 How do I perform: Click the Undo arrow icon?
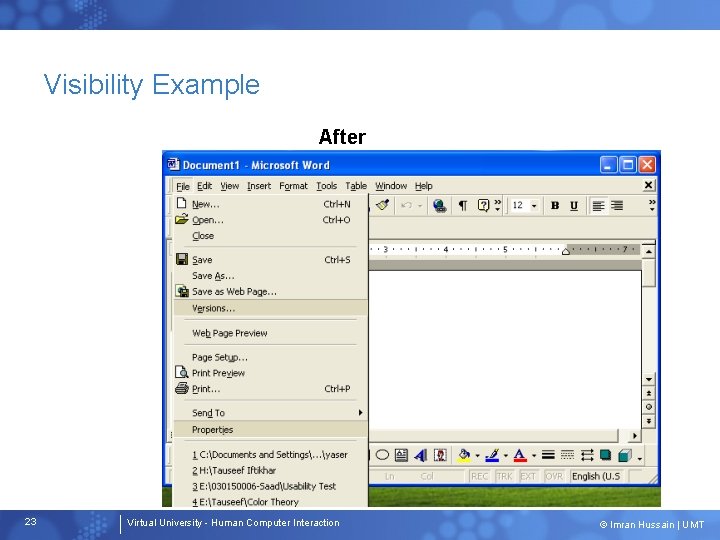tap(406, 205)
